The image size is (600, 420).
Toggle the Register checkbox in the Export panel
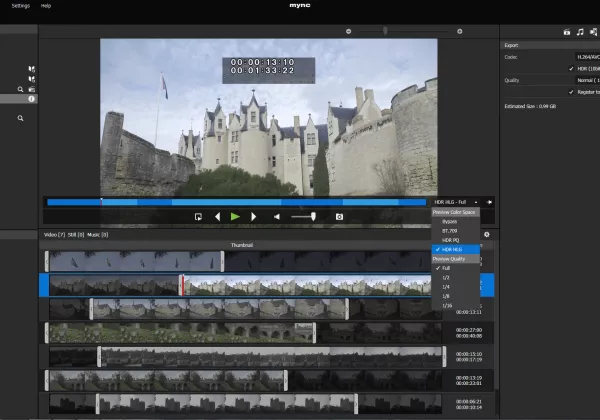click(x=571, y=92)
